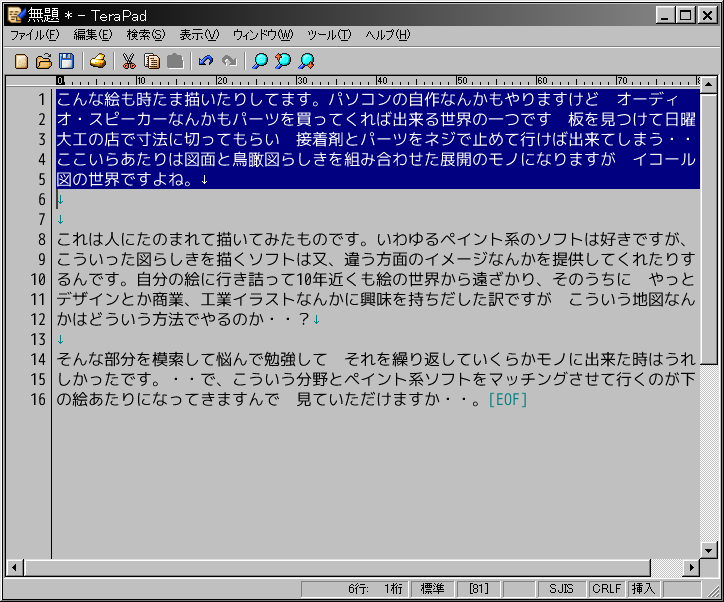Copy the selected text with the copy icon
Screen dimensions: 724x602
pos(151,61)
